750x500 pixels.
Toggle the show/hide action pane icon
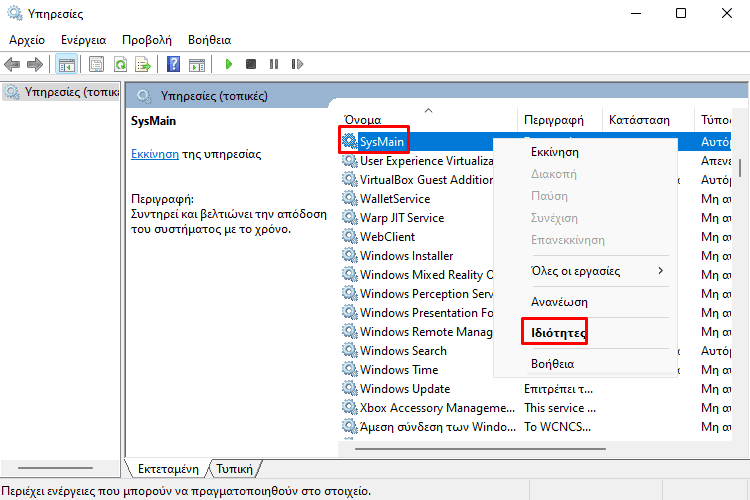coord(197,64)
